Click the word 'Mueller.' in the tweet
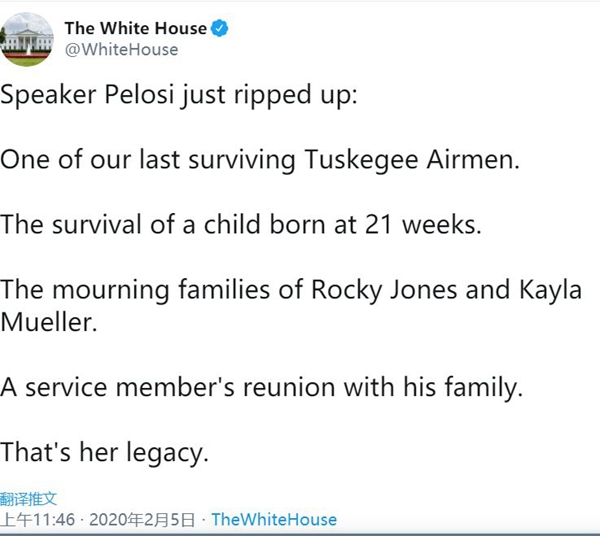600x536 pixels. point(48,320)
